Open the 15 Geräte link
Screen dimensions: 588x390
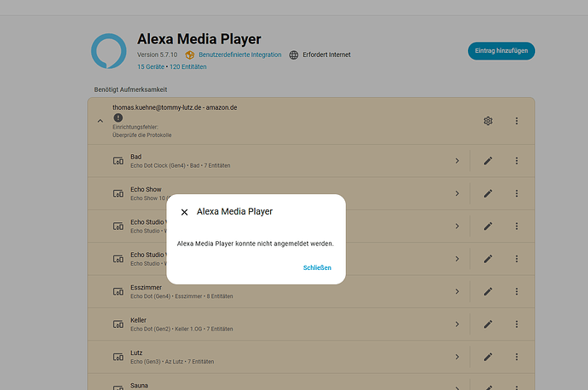(151, 66)
